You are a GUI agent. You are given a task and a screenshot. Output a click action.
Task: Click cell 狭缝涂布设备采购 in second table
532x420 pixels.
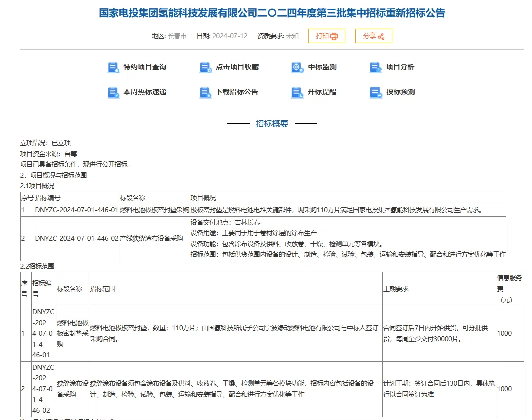[x=72, y=389]
